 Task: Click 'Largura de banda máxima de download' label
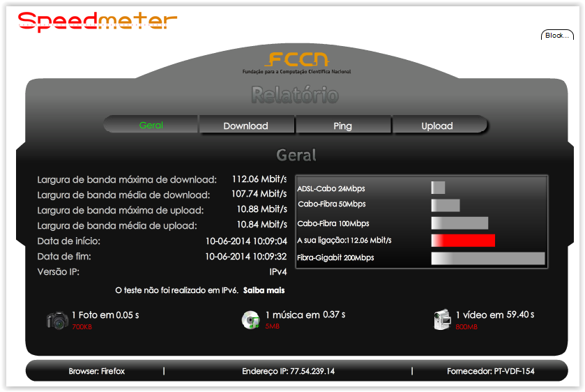click(x=127, y=179)
